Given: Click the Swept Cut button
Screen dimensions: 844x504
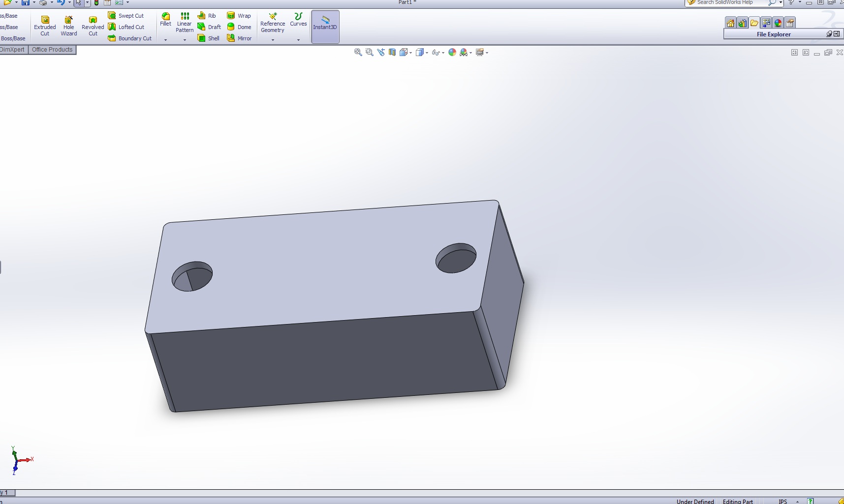Looking at the screenshot, I should (x=126, y=16).
